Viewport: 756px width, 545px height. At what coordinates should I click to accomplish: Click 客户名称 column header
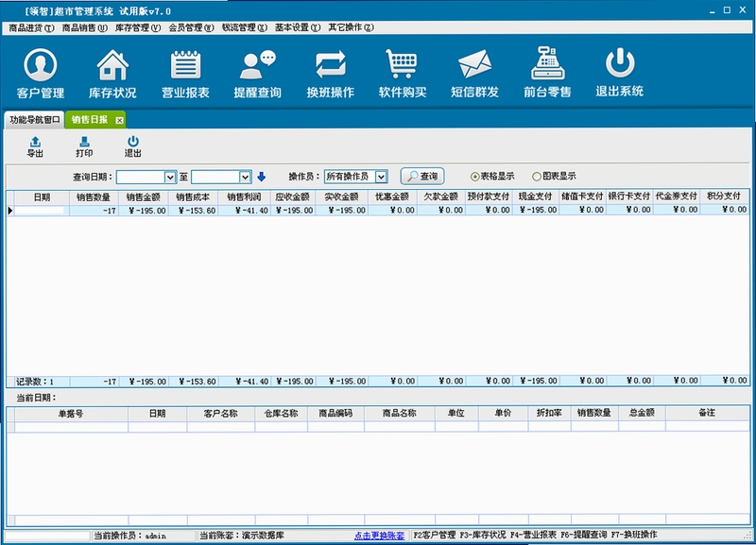click(221, 414)
